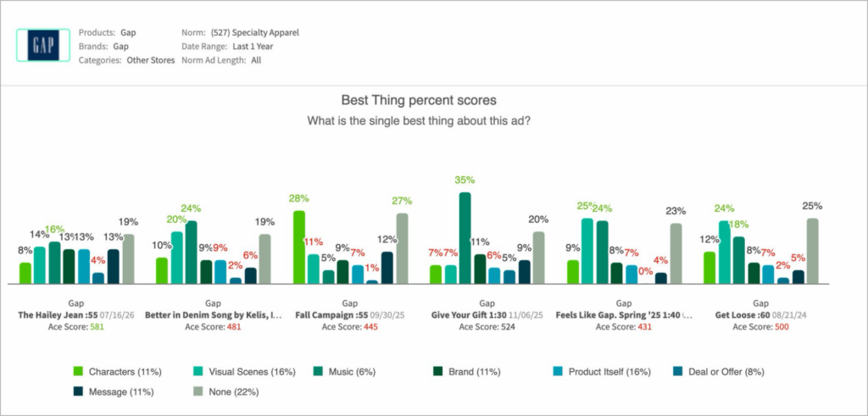868x416 pixels.
Task: Click the Gap logo thumbnail
Action: (43, 45)
